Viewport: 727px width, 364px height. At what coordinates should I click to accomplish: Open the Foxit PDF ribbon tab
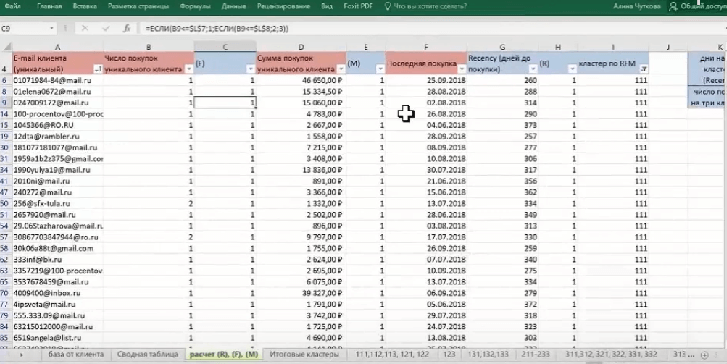358,6
